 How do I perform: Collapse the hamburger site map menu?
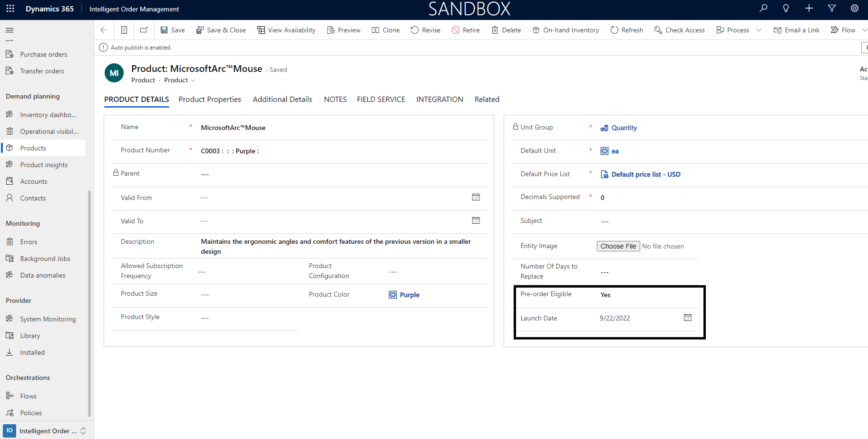pyautogui.click(x=10, y=30)
